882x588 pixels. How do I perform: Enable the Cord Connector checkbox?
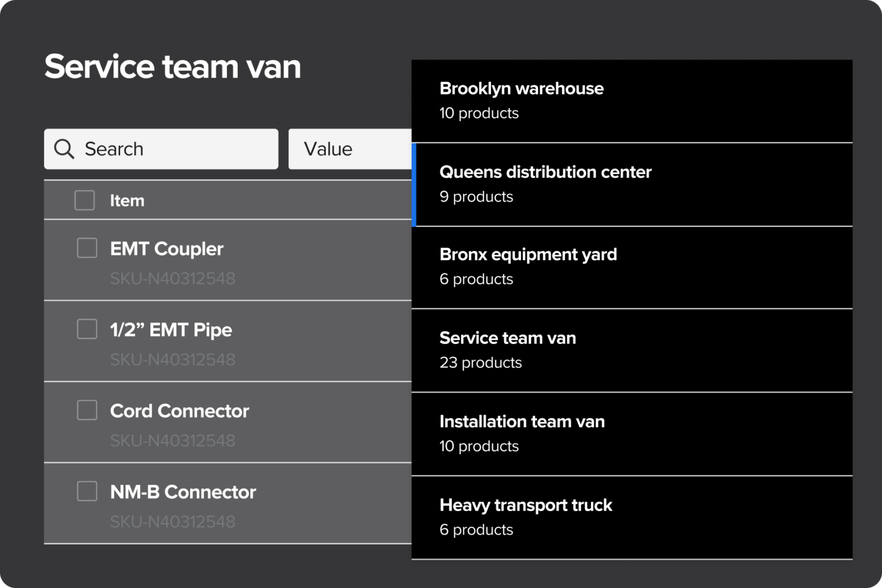87,410
